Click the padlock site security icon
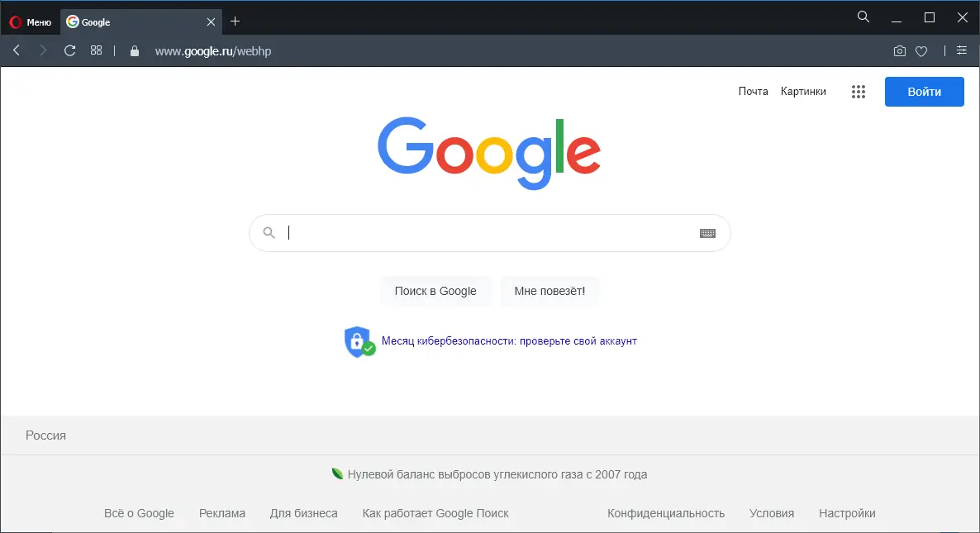Image resolution: width=980 pixels, height=533 pixels. pyautogui.click(x=135, y=51)
